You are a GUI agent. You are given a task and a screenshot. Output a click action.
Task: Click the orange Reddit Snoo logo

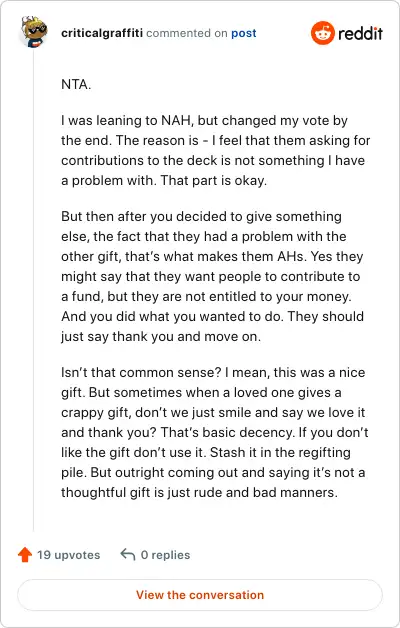(322, 33)
